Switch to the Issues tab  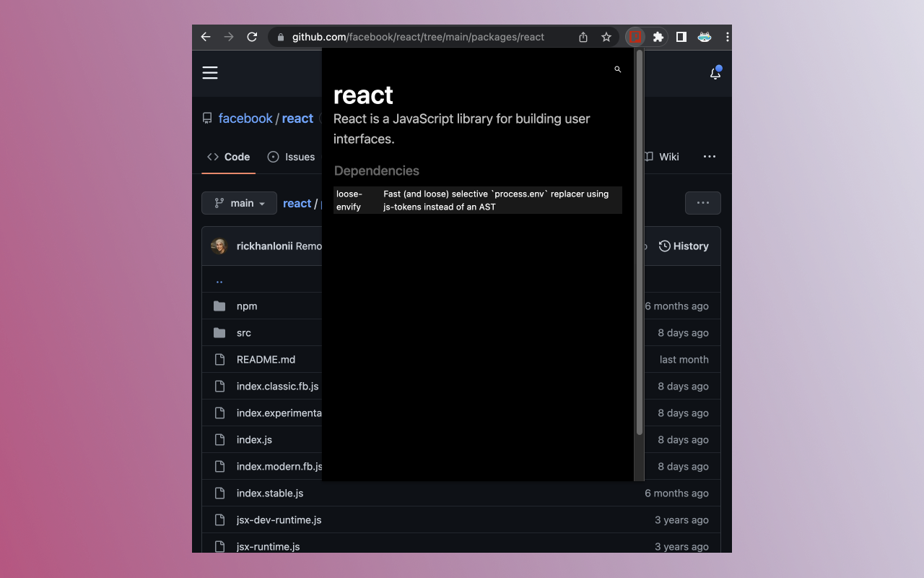click(291, 157)
